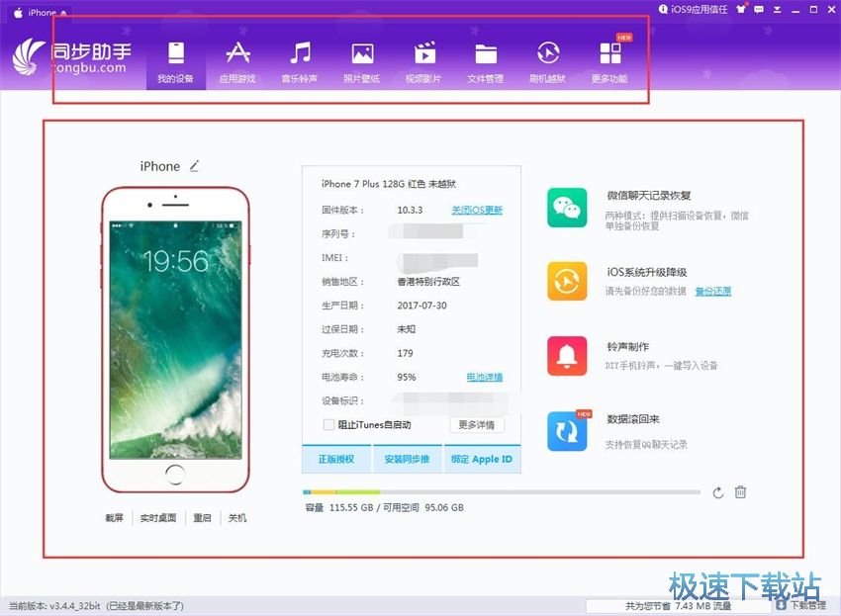This screenshot has width=841, height=616.
Task: Click the 更多详情 more details button
Action: click(477, 425)
